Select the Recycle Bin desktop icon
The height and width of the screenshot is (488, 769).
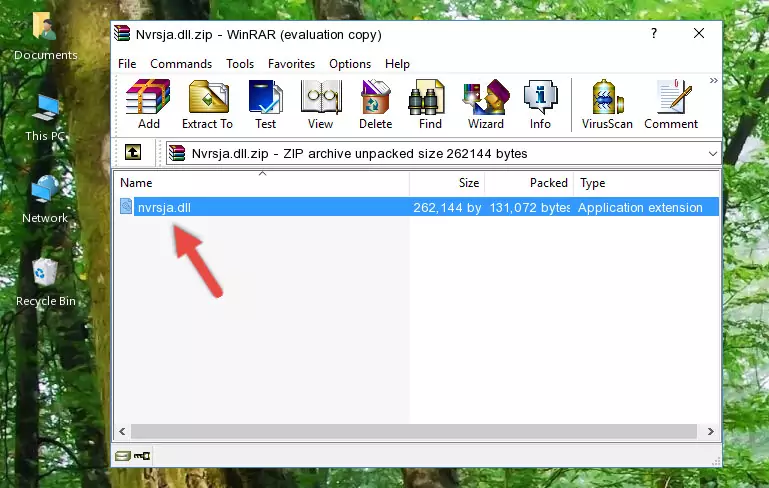point(45,283)
